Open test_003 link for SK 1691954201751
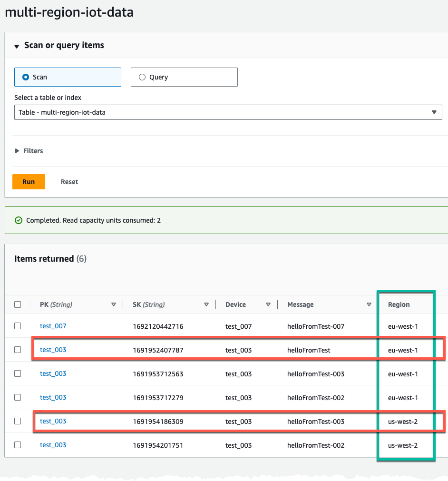This screenshot has height=481, width=448. (x=53, y=445)
